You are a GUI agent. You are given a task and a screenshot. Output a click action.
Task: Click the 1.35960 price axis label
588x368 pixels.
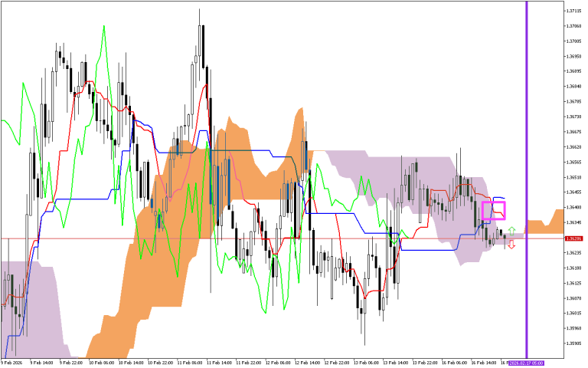point(574,328)
